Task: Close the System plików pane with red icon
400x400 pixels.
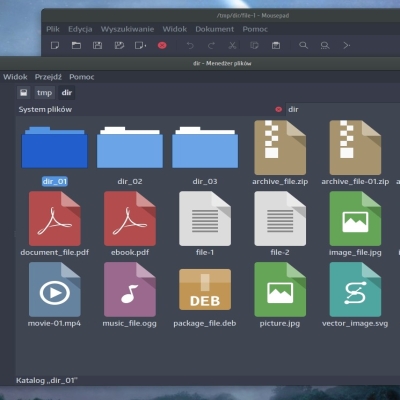Action: [279, 109]
